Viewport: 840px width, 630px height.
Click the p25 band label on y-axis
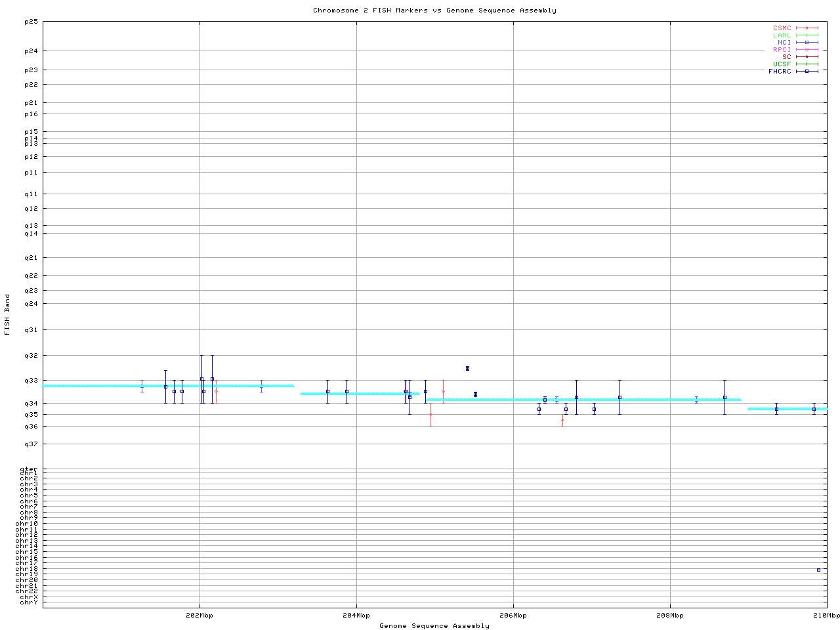point(31,22)
